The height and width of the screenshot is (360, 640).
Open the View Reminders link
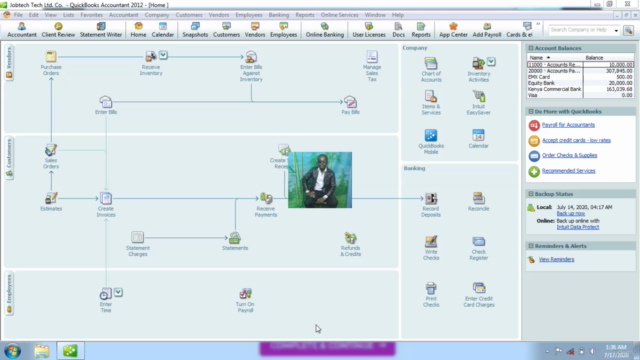[x=556, y=259]
